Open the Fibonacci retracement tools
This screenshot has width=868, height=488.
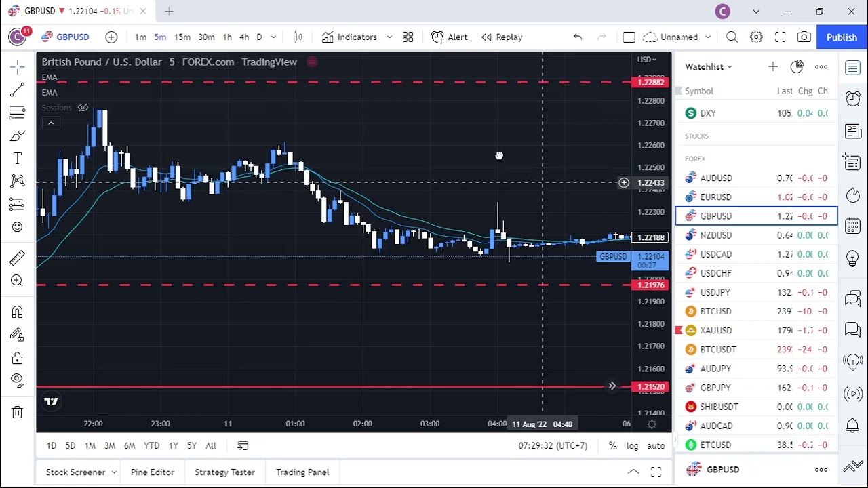point(18,113)
